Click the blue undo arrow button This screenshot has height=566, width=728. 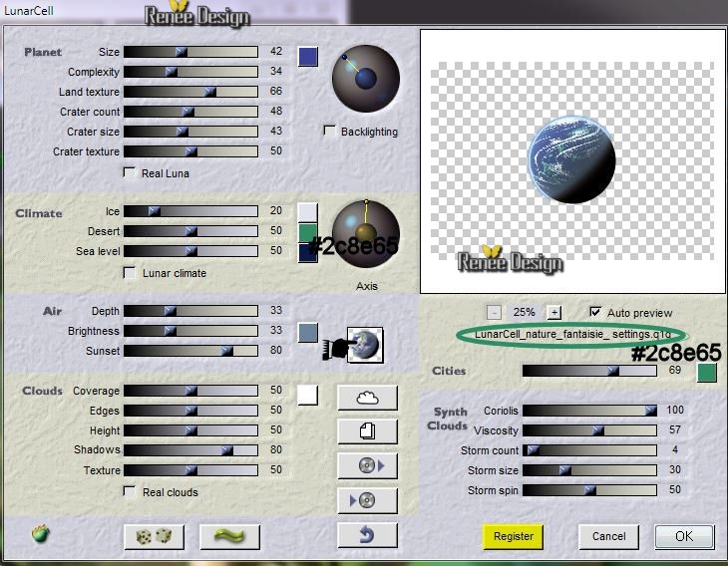(367, 535)
